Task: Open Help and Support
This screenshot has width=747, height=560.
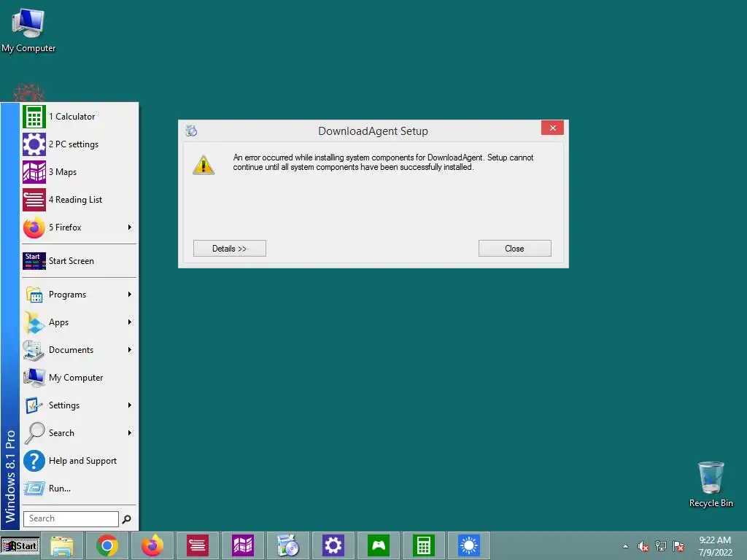Action: pos(79,461)
